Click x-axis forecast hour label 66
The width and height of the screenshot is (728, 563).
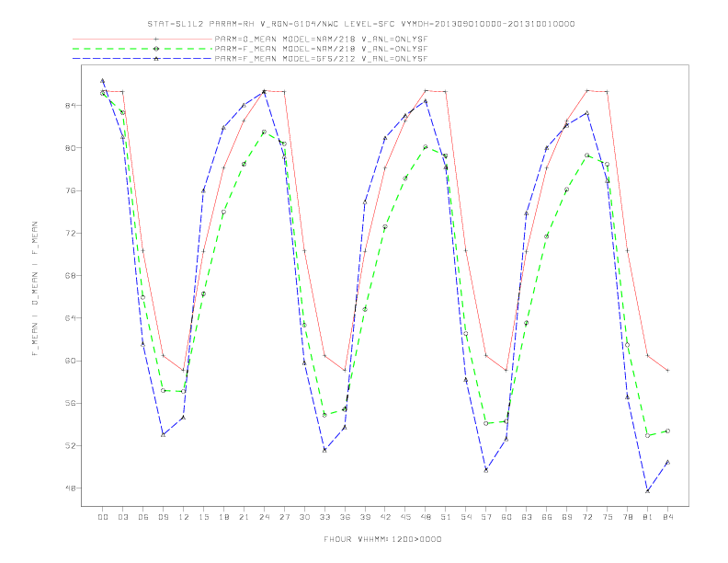(547, 517)
